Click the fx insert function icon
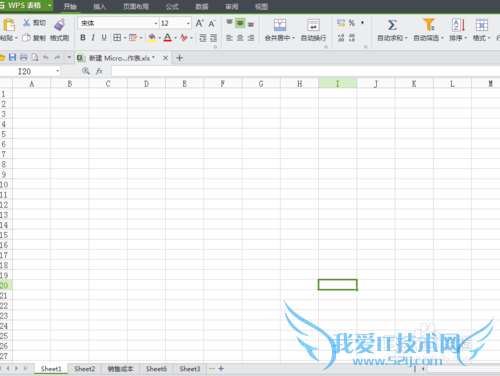This screenshot has width=500, height=376. [99, 71]
